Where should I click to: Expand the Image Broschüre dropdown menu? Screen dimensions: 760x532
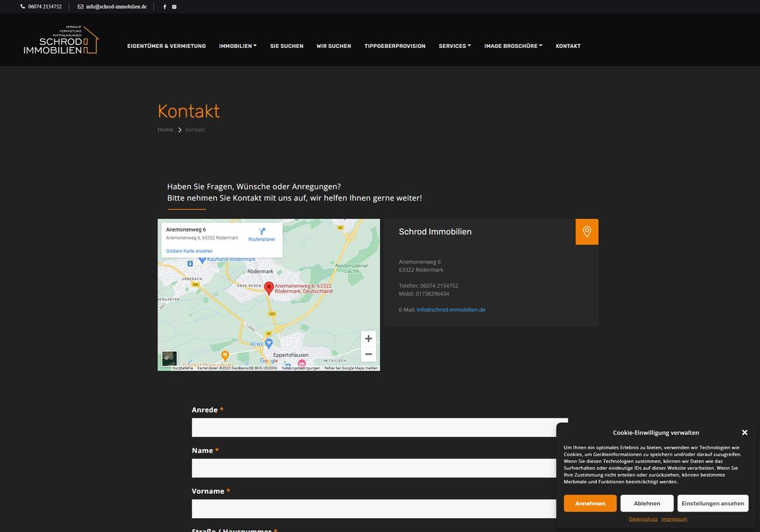point(513,46)
